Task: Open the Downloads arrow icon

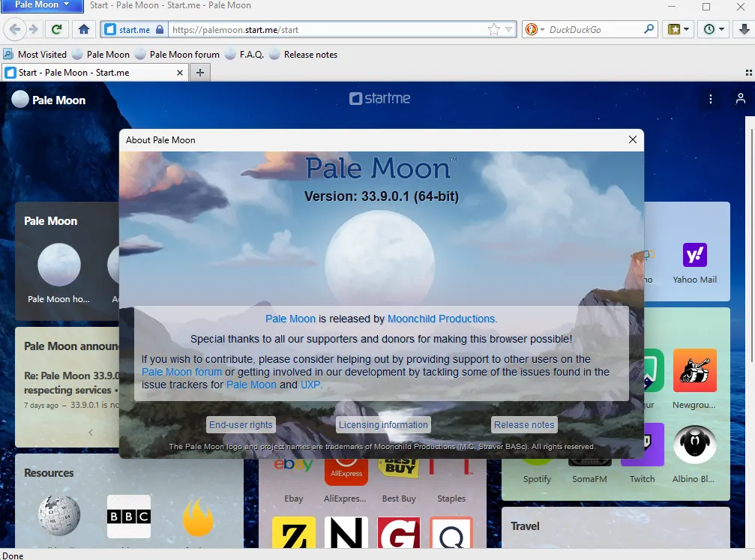Action: [744, 29]
